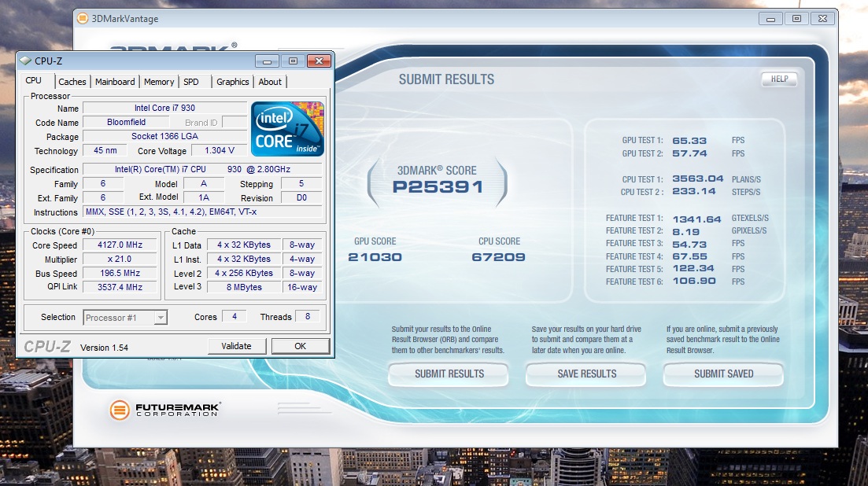This screenshot has height=486, width=868.
Task: Click the 45 nm technology value
Action: (x=105, y=150)
